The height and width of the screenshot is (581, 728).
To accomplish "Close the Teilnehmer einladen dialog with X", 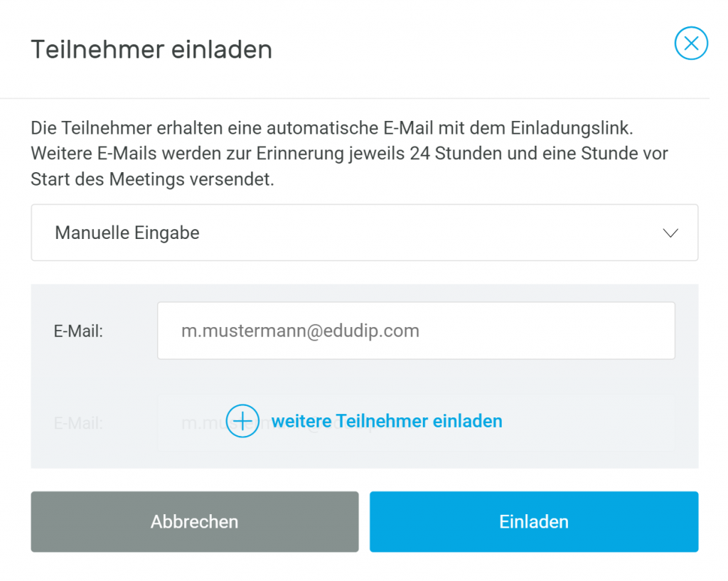I will (x=691, y=43).
